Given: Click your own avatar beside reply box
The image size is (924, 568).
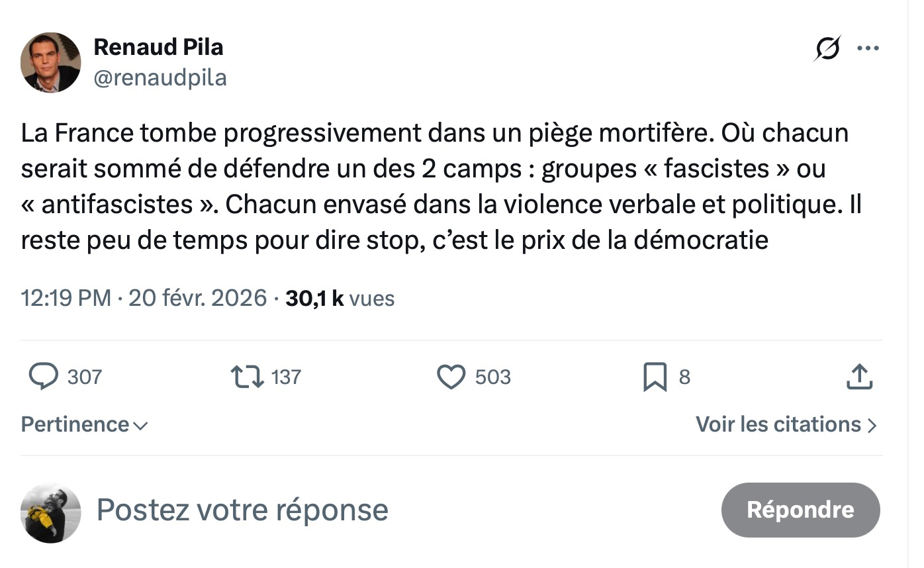Looking at the screenshot, I should click(51, 512).
